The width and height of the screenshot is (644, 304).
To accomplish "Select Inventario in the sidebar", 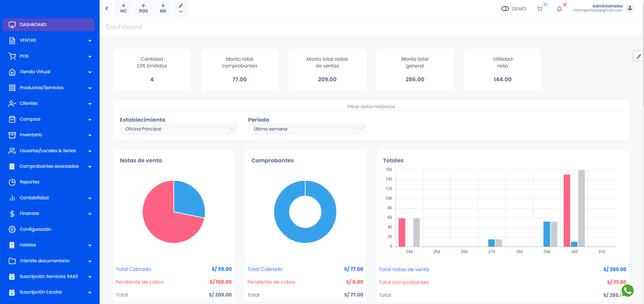I will click(49, 135).
